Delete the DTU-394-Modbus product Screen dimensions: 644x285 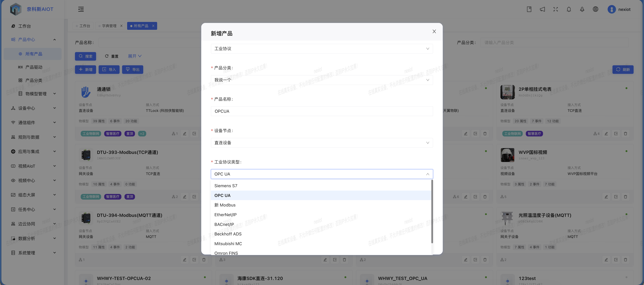pyautogui.click(x=204, y=260)
